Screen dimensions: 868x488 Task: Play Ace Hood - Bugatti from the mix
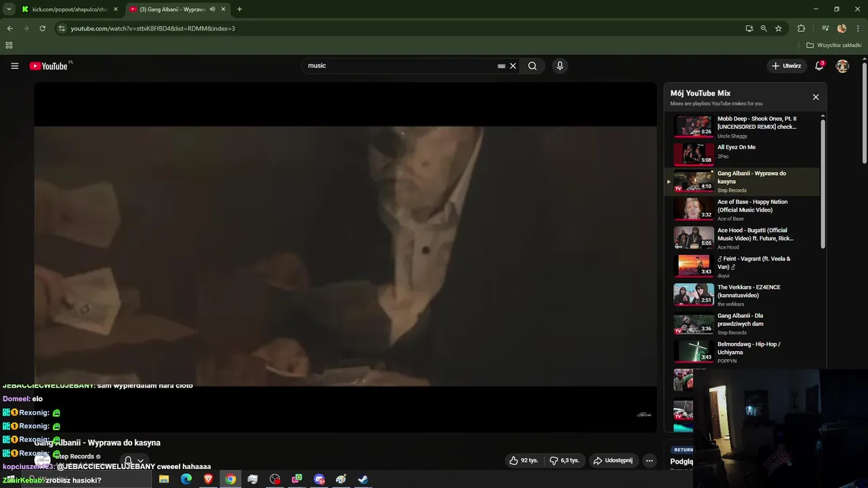(743, 238)
